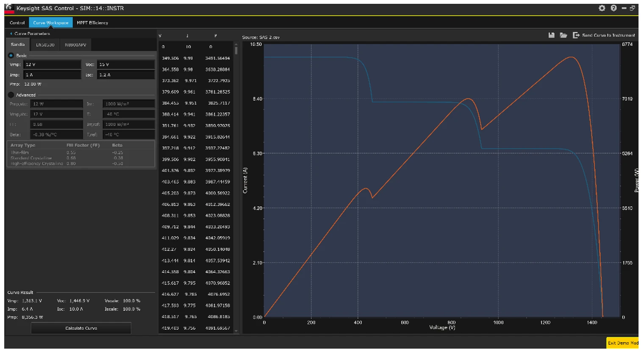Click the table scrollbar up arrow
The height and width of the screenshot is (352, 644).
pyautogui.click(x=236, y=44)
